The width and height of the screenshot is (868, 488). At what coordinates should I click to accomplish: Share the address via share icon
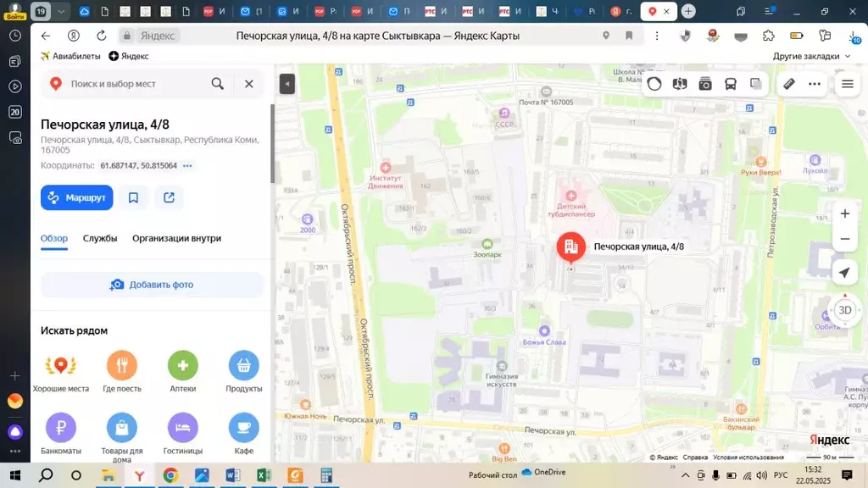pyautogui.click(x=169, y=197)
